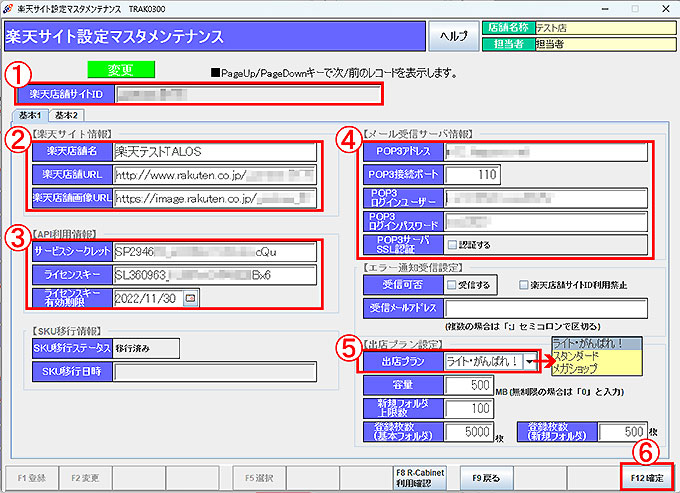
Task: Click the 容量 field showing 500
Action: click(x=468, y=385)
